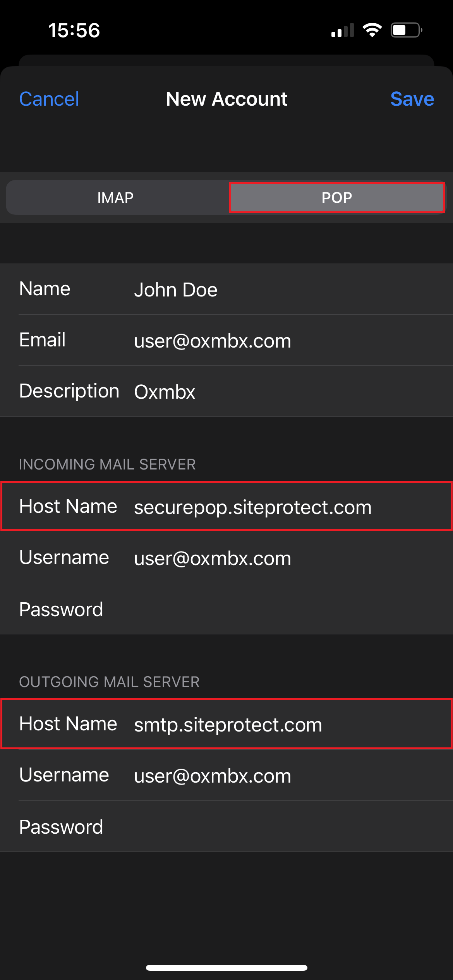453x980 pixels.
Task: Switch to the IMAP tab
Action: (115, 198)
